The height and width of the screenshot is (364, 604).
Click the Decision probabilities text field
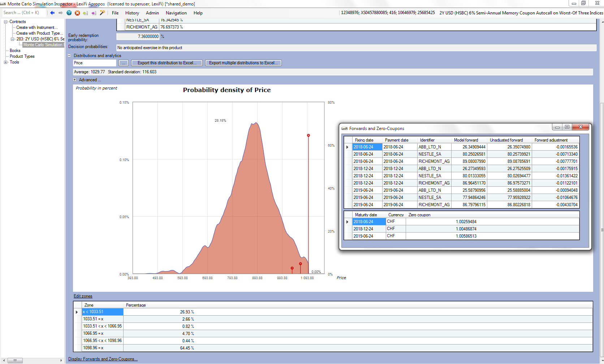click(x=356, y=48)
